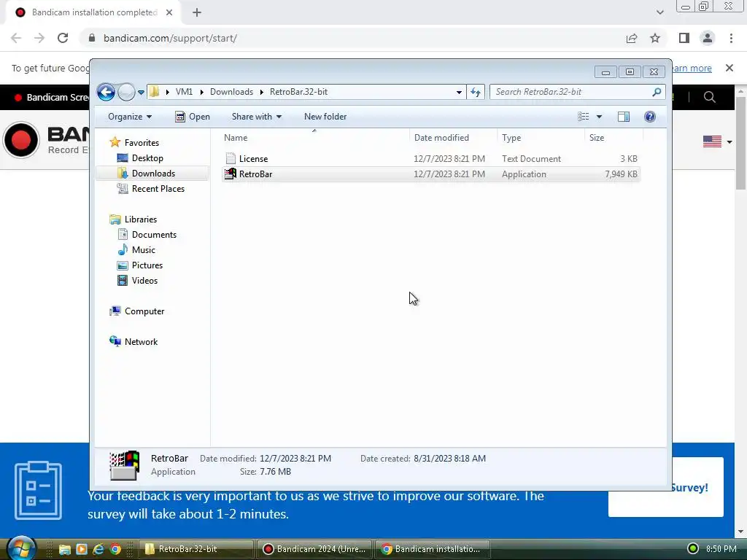747x560 pixels.
Task: Sort by the Type column header
Action: tap(541, 138)
